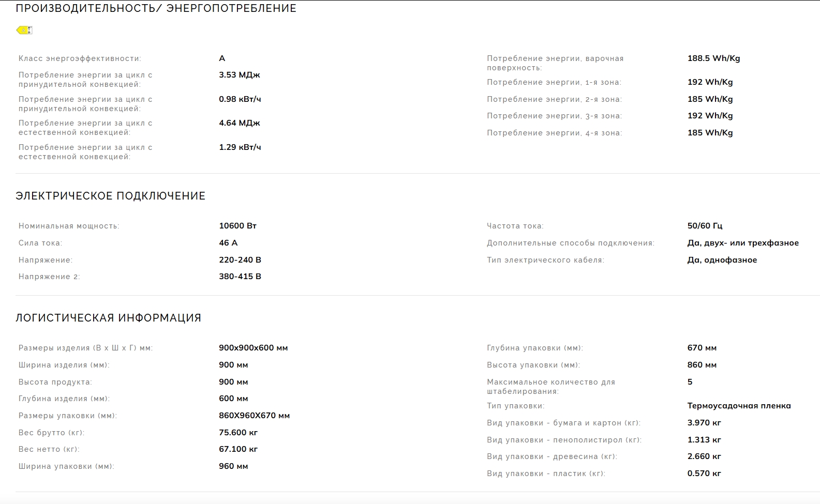Click the ПРОИЗВОДИТЕЛЬНОСТЬ/ ЭНЕРГОПОТРЕБЛЕНИЕ section heading
The width and height of the screenshot is (820, 504).
156,8
